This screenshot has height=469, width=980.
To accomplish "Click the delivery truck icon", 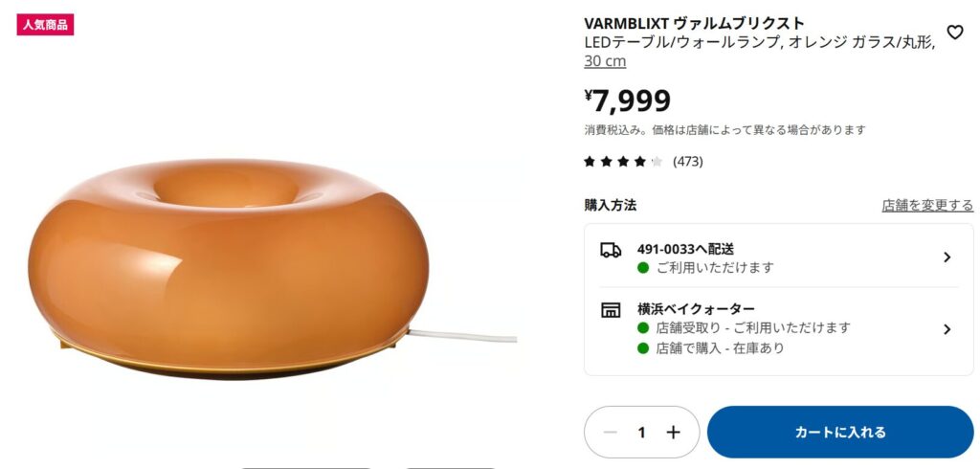I will pyautogui.click(x=611, y=250).
